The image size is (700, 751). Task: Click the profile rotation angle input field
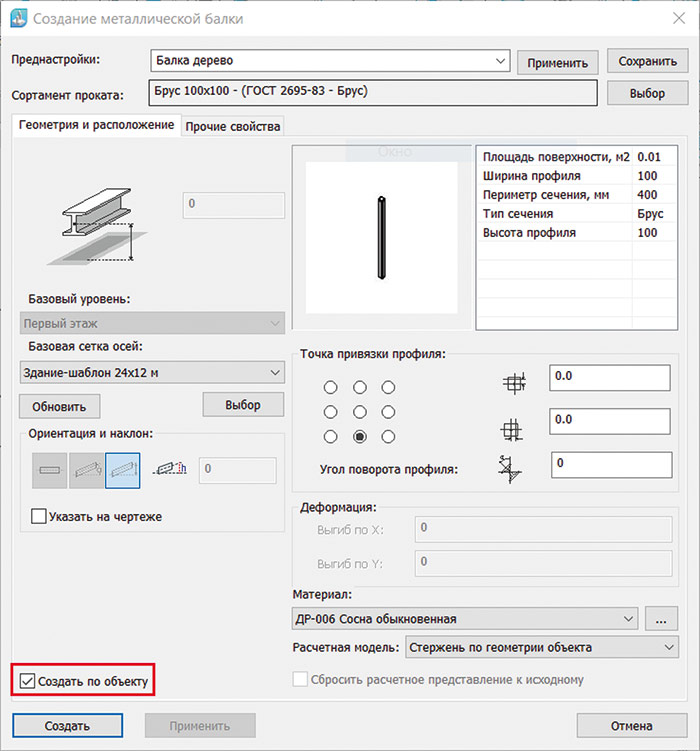click(611, 465)
